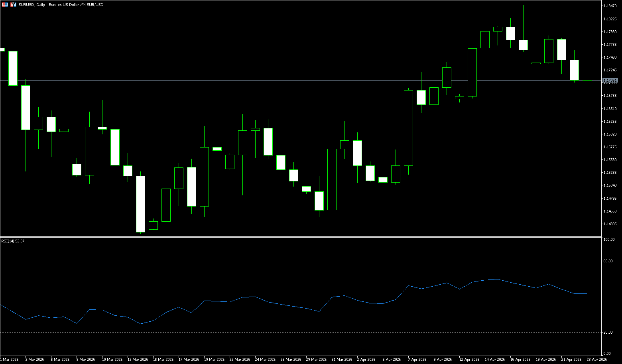The width and height of the screenshot is (622, 364).
Task: Select the 15 Mar 2026 date label
Action: (163, 360)
